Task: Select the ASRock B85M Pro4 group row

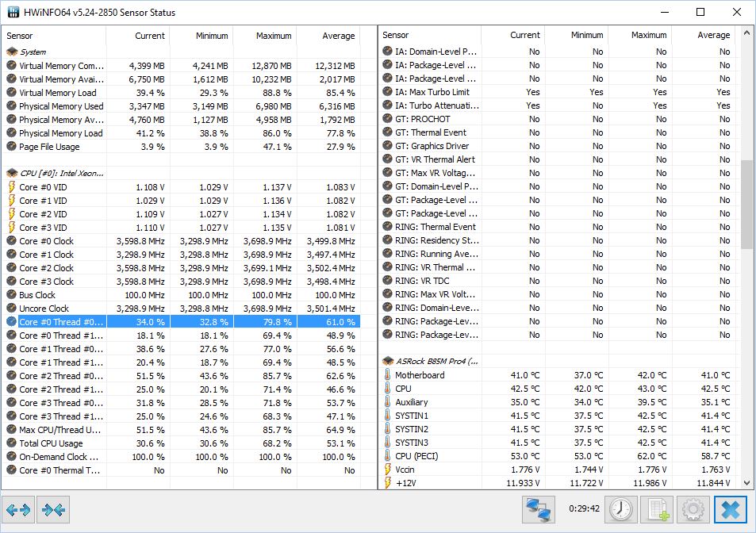Action: click(557, 361)
